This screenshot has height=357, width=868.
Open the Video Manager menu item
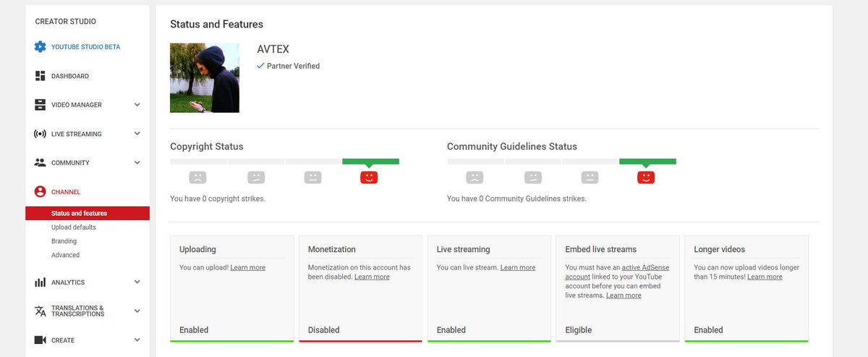point(77,105)
